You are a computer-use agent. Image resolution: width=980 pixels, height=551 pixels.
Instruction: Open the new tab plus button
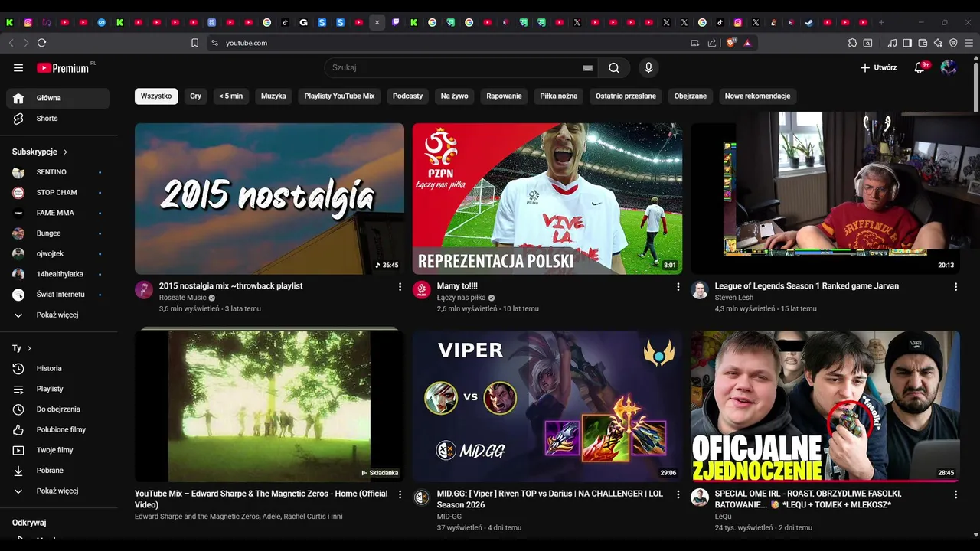click(881, 22)
